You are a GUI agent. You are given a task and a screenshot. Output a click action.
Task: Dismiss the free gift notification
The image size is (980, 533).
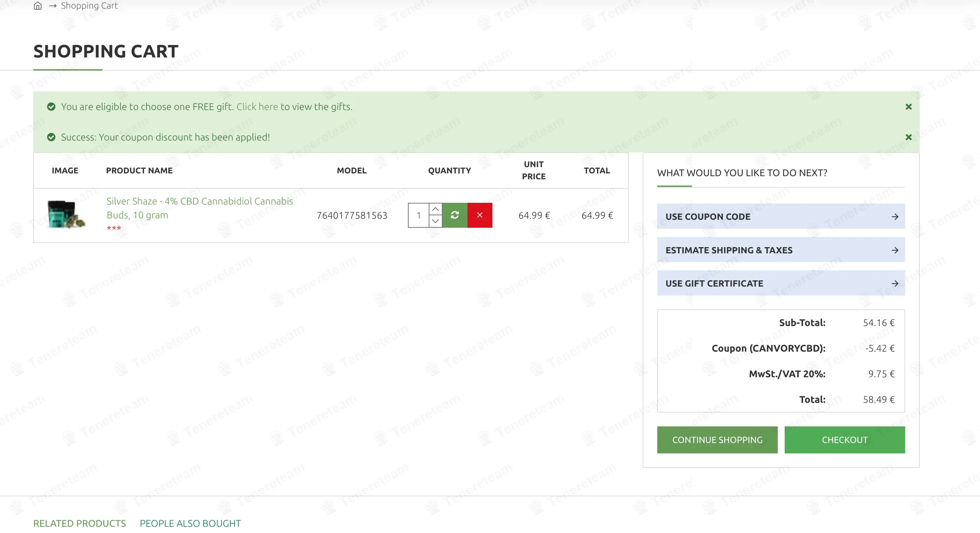tap(908, 107)
